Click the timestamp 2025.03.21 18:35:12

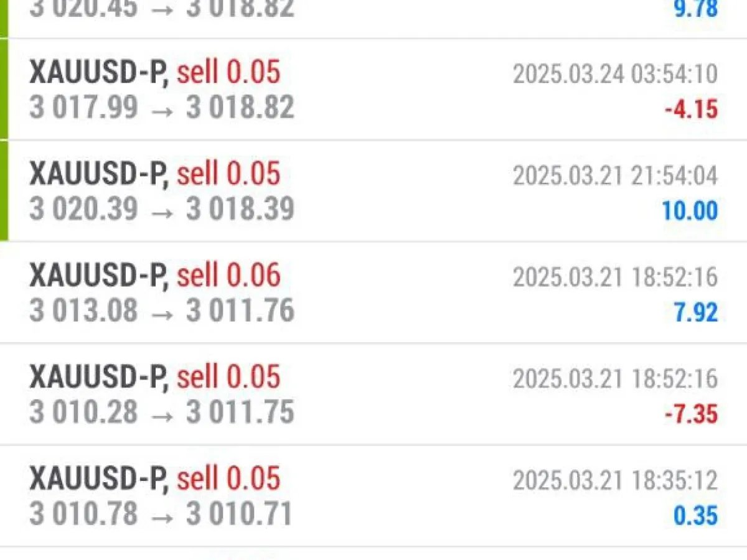[x=615, y=480]
